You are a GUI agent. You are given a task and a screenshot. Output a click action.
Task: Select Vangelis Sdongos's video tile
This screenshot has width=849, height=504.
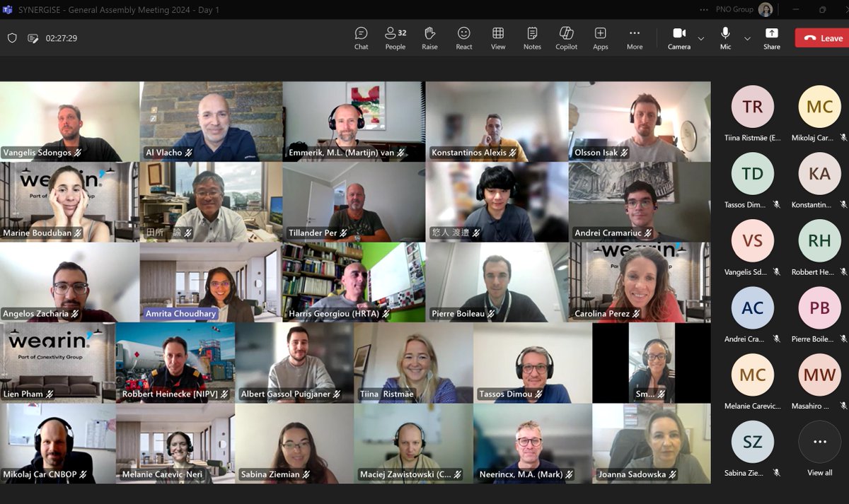pyautogui.click(x=69, y=120)
